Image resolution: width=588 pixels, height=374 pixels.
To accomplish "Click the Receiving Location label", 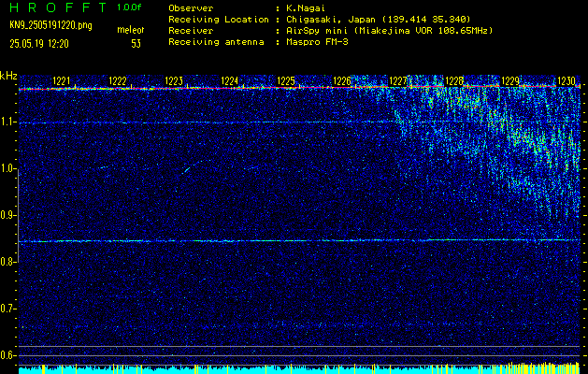I will (219, 19).
